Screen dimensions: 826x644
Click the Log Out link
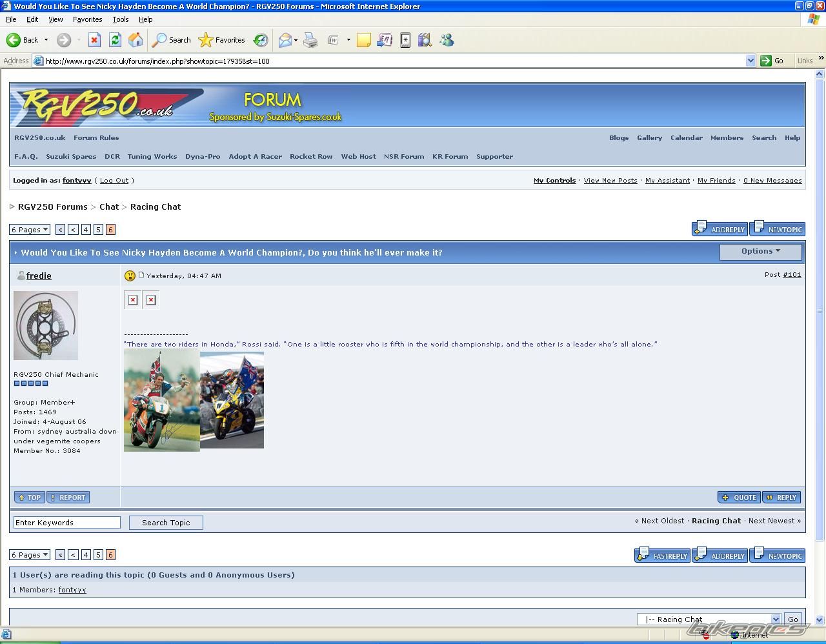[x=114, y=181]
